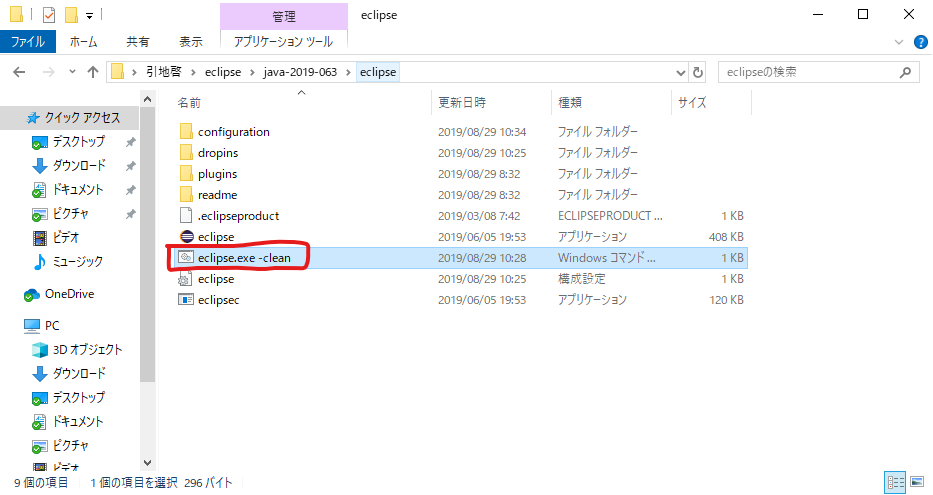Click the Properties icon in quick access toolbar
933x495 pixels.
(49, 15)
